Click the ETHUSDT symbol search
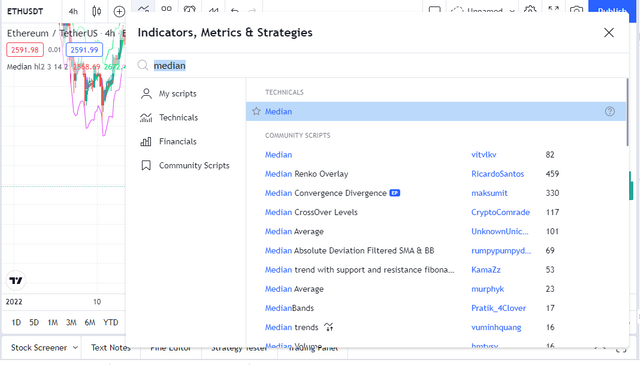 click(25, 11)
